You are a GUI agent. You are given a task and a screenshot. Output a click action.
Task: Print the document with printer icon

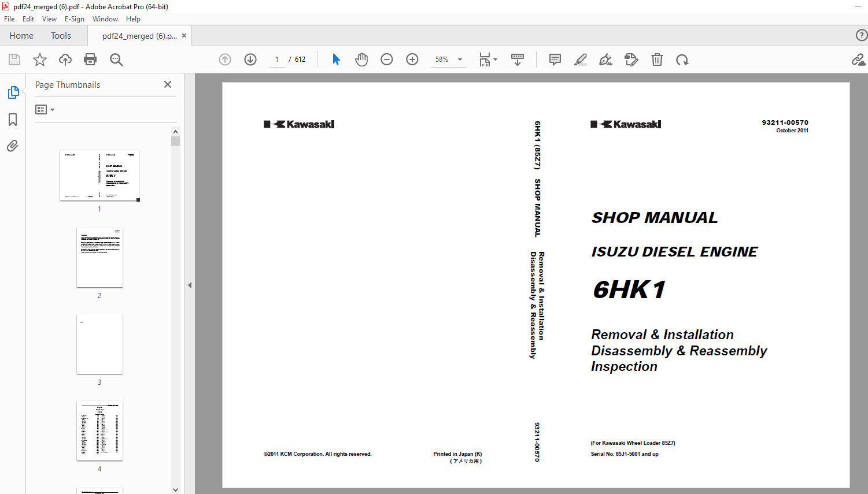pos(90,60)
